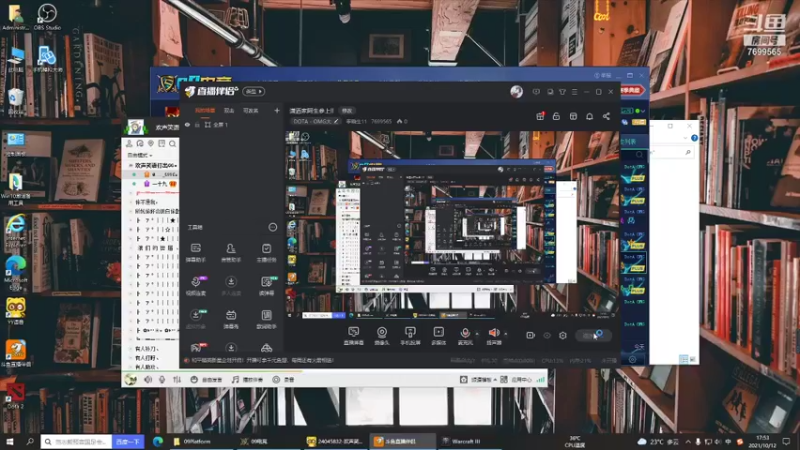Open the Dota 2 desktop icon
Screen dimensions: 800x450
click(x=15, y=396)
